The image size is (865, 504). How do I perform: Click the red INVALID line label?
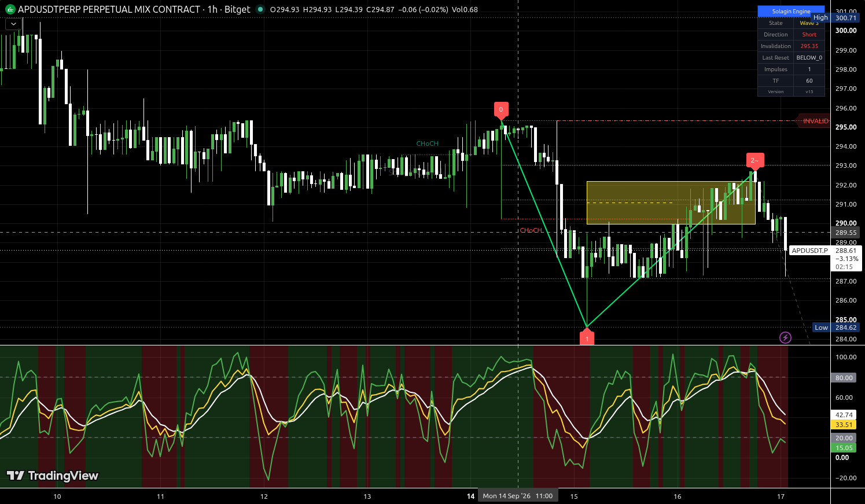[814, 121]
